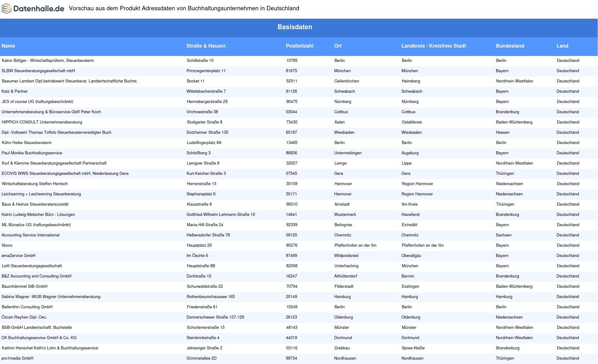The width and height of the screenshot is (598, 364).
Task: Click the Datenhalle.de logo
Action: coord(33,9)
